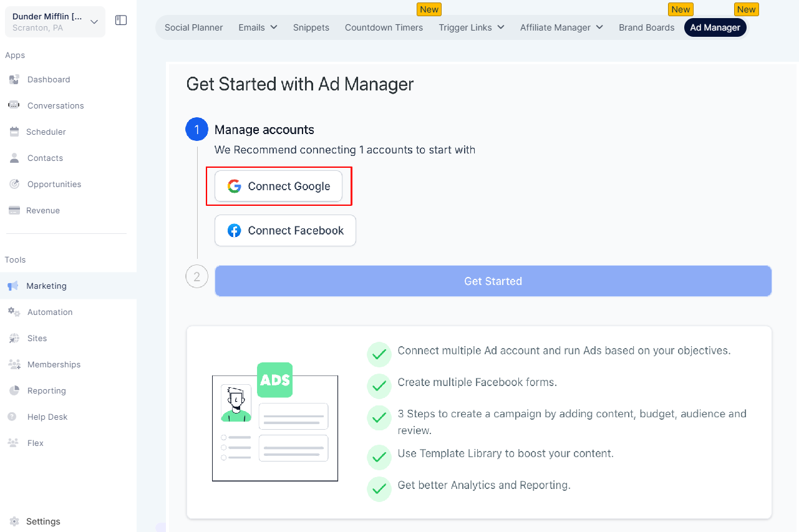Viewport: 799px width, 532px height.
Task: Click step 2 circle indicator
Action: click(x=196, y=277)
